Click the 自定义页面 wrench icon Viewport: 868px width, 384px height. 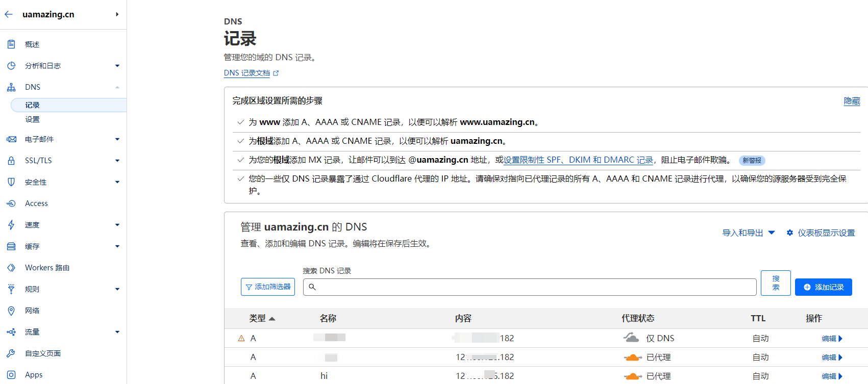click(x=11, y=353)
